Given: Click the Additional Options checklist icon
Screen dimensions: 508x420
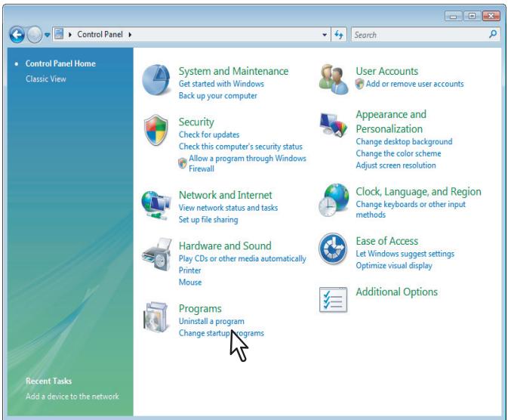Looking at the screenshot, I should point(333,300).
